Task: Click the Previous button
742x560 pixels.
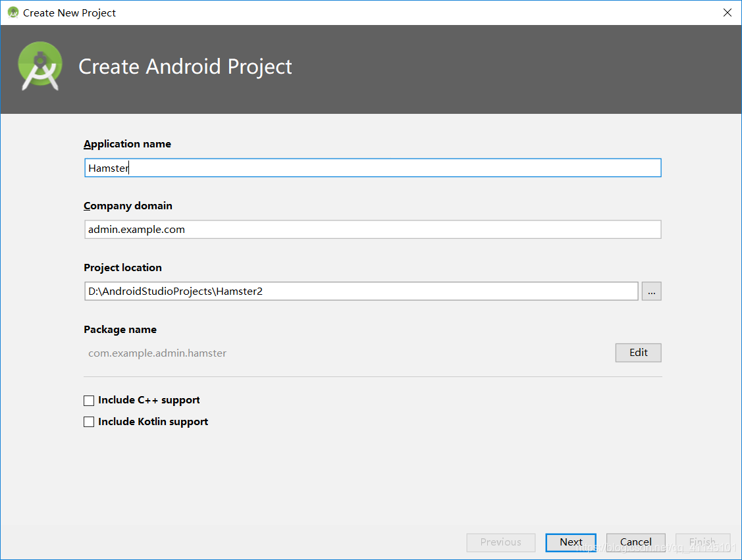Action: 500,542
